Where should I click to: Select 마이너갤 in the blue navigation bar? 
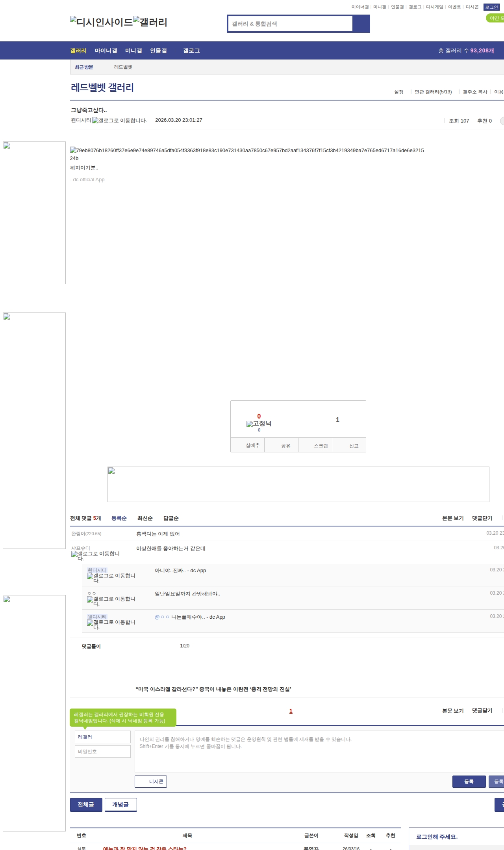pos(106,51)
